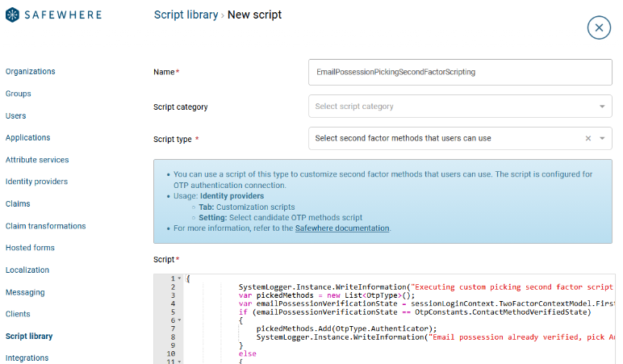
Task: Go to Claim transformations page
Action: coord(46,226)
